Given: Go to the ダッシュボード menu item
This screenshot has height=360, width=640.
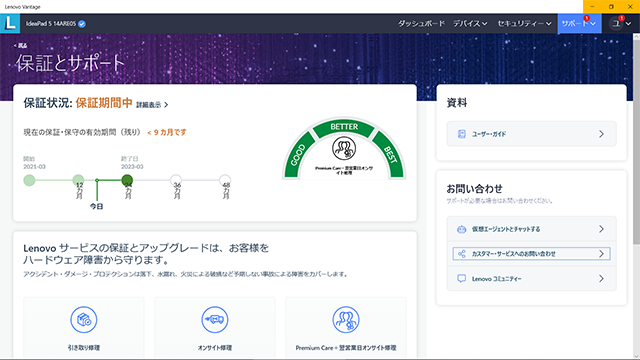Looking at the screenshot, I should (421, 24).
